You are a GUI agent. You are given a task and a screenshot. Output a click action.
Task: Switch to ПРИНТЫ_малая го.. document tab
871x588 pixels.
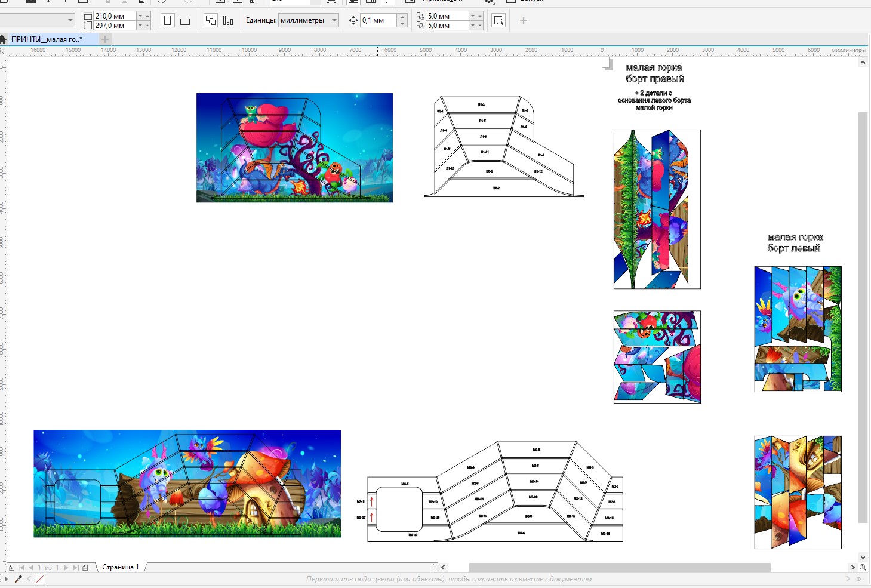pyautogui.click(x=47, y=39)
